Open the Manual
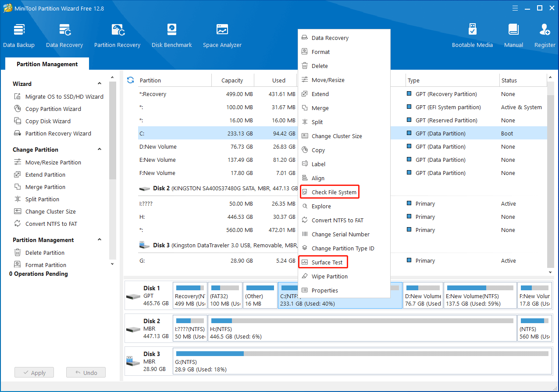Screen dimensions: 559x392 coord(513,36)
